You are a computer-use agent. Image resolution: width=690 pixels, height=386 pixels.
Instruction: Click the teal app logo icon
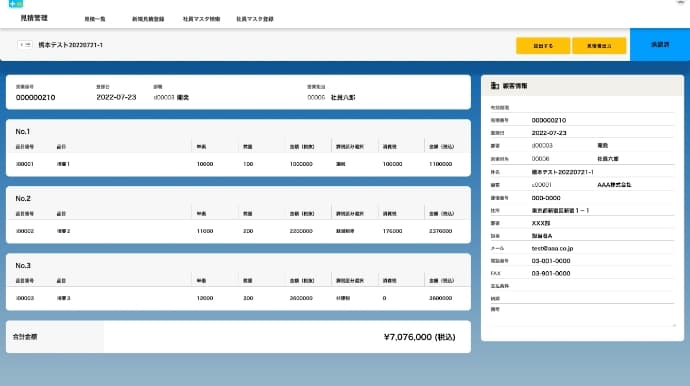(16, 4)
